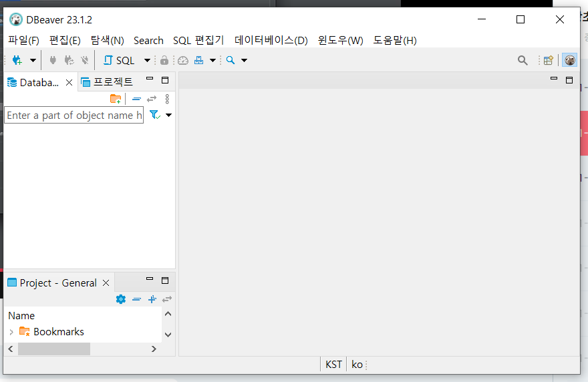Expand the Bookmarks folder chevron
The height and width of the screenshot is (382, 588).
pos(11,332)
